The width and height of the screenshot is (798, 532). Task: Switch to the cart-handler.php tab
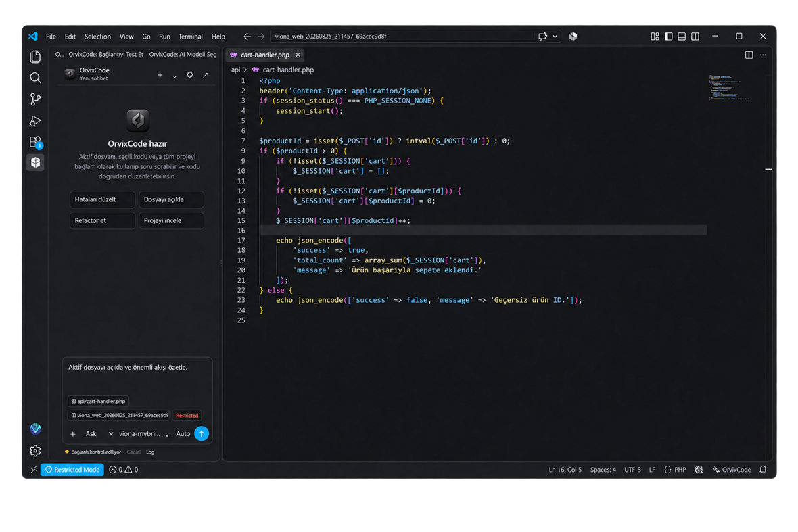(x=264, y=55)
